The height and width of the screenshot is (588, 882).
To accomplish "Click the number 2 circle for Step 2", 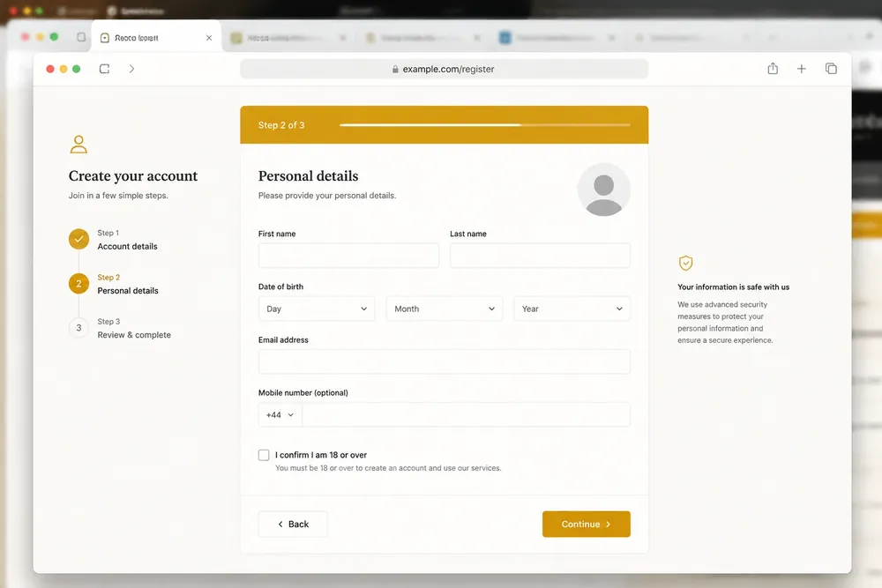I will [78, 283].
